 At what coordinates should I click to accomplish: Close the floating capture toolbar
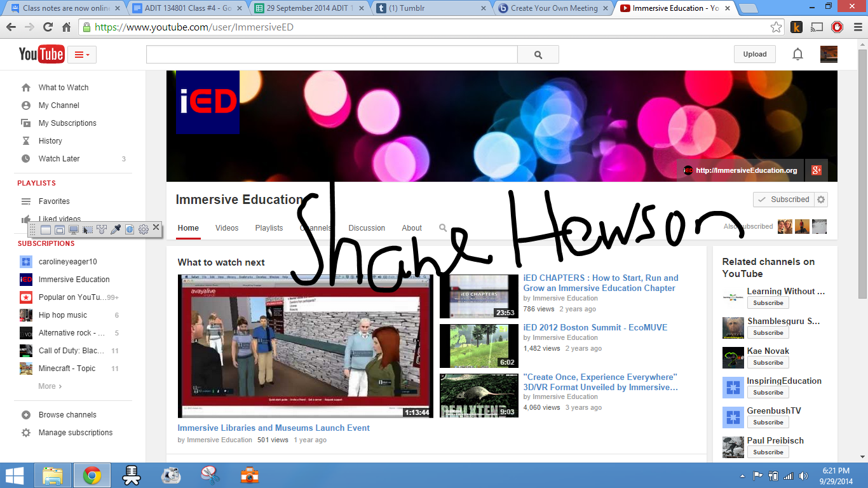click(156, 227)
